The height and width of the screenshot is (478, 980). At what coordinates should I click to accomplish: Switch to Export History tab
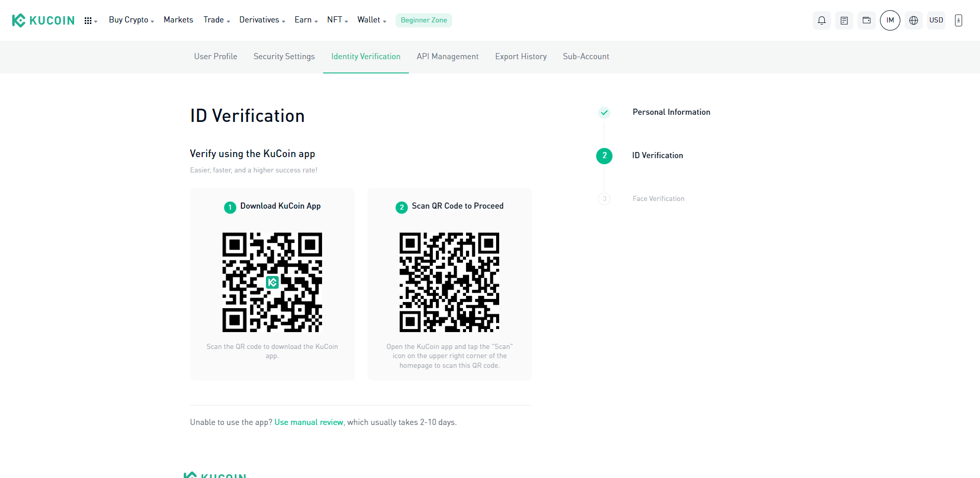(x=521, y=57)
